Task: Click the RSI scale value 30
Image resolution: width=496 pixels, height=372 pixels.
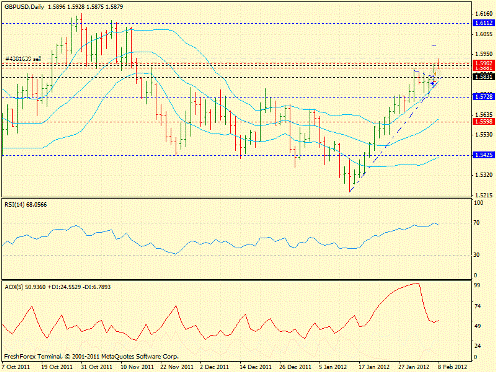Action: click(x=477, y=255)
